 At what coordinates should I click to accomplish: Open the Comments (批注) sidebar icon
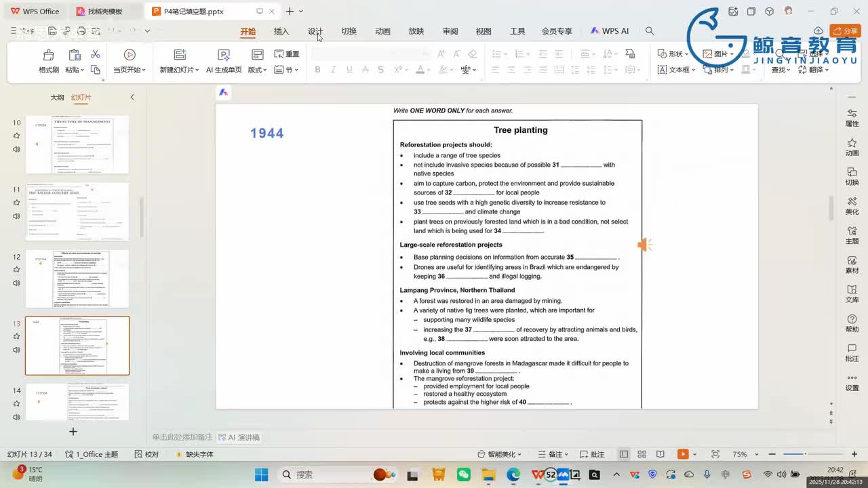[x=852, y=352]
